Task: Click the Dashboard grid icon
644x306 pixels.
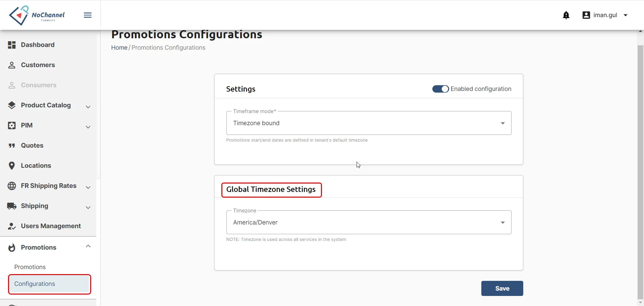Action: point(12,45)
